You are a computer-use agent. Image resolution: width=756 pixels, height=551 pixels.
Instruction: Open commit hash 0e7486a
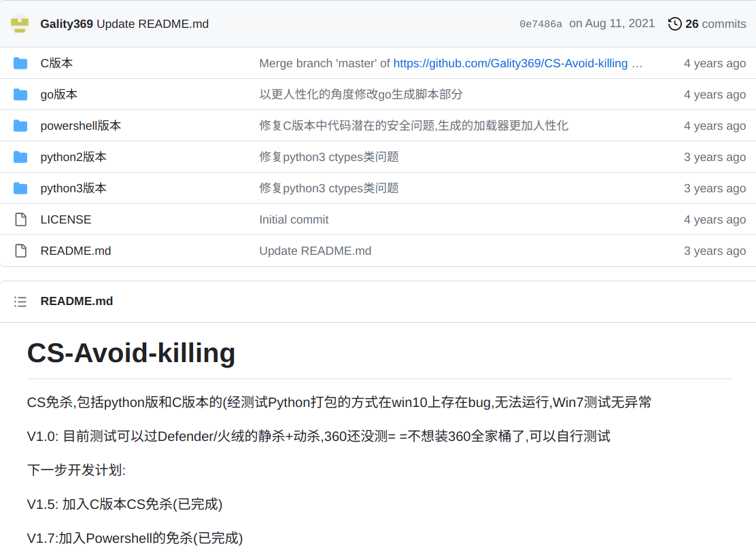pyautogui.click(x=540, y=24)
